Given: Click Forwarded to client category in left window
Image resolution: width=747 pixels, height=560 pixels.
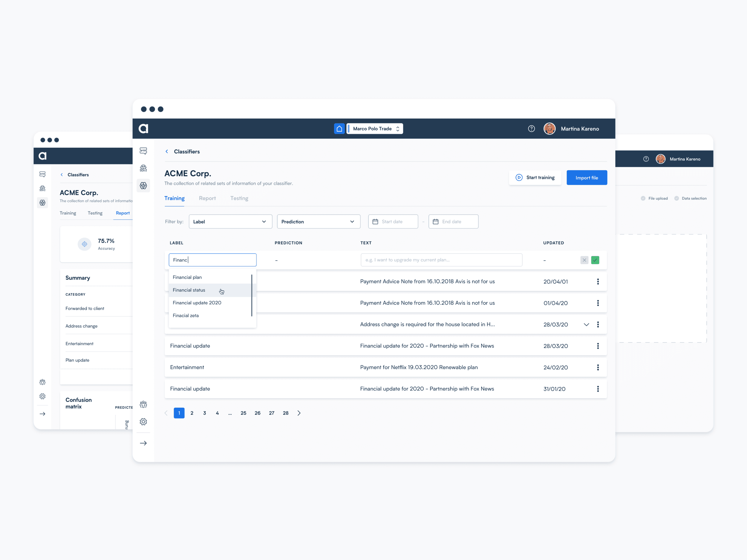Looking at the screenshot, I should 85,309.
